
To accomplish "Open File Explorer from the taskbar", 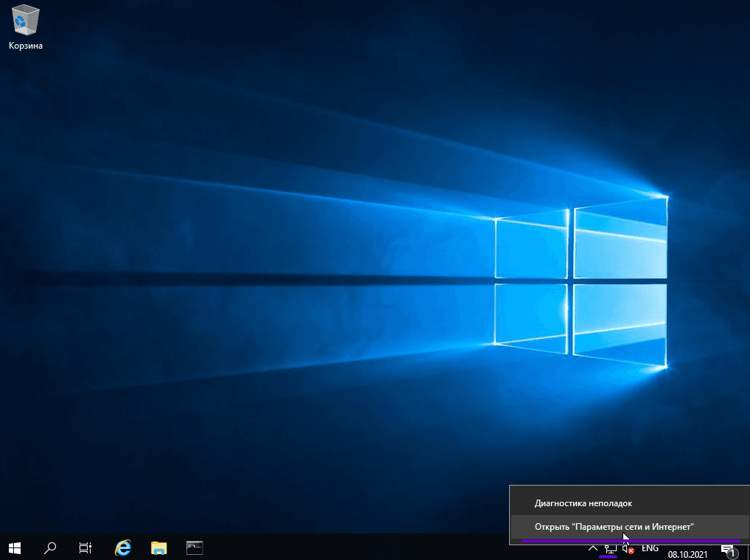I will pos(158,547).
